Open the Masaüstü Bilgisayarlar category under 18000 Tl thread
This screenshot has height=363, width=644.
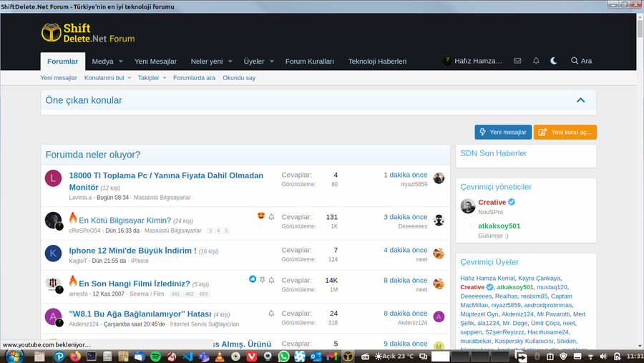click(162, 198)
